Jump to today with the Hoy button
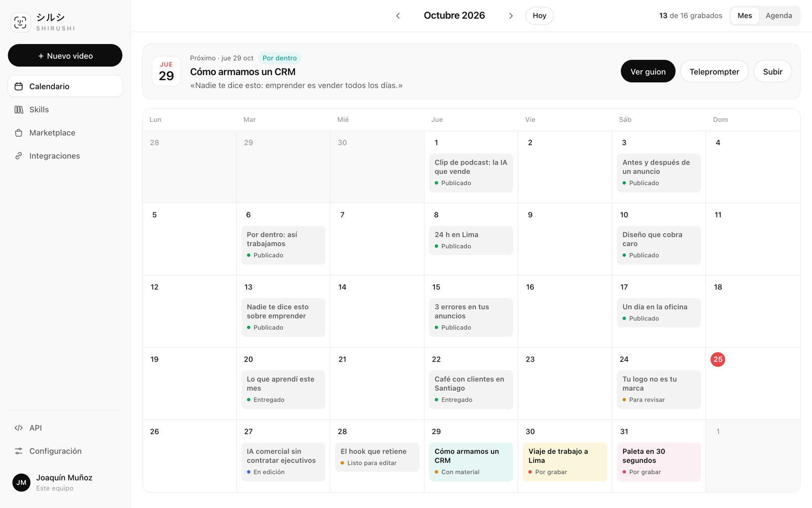The width and height of the screenshot is (812, 508). (x=539, y=16)
